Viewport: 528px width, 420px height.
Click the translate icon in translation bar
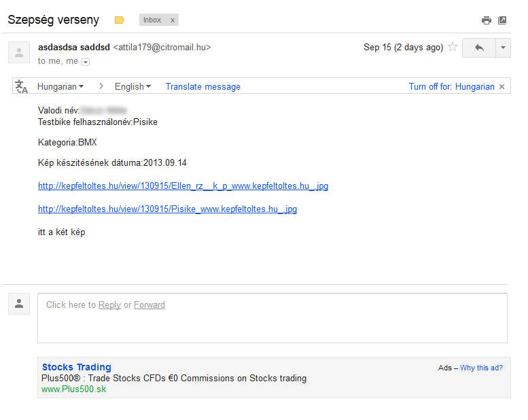pyautogui.click(x=22, y=86)
